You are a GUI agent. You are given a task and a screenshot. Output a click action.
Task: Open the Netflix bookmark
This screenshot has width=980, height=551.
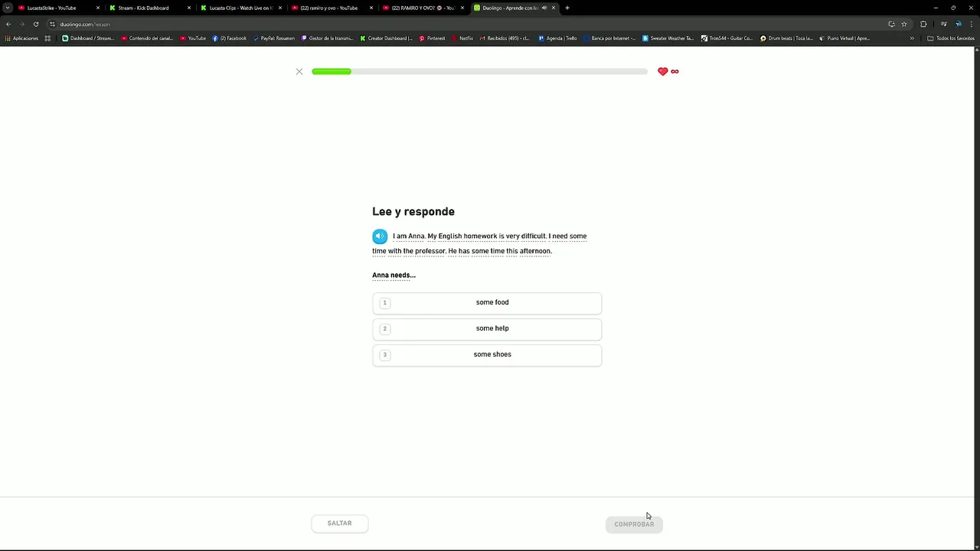click(x=462, y=38)
